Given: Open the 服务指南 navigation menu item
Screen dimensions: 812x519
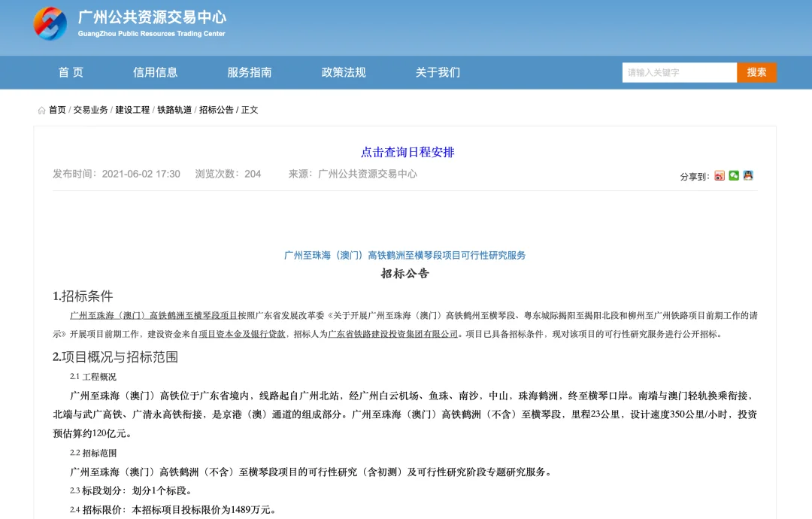Looking at the screenshot, I should (x=250, y=72).
